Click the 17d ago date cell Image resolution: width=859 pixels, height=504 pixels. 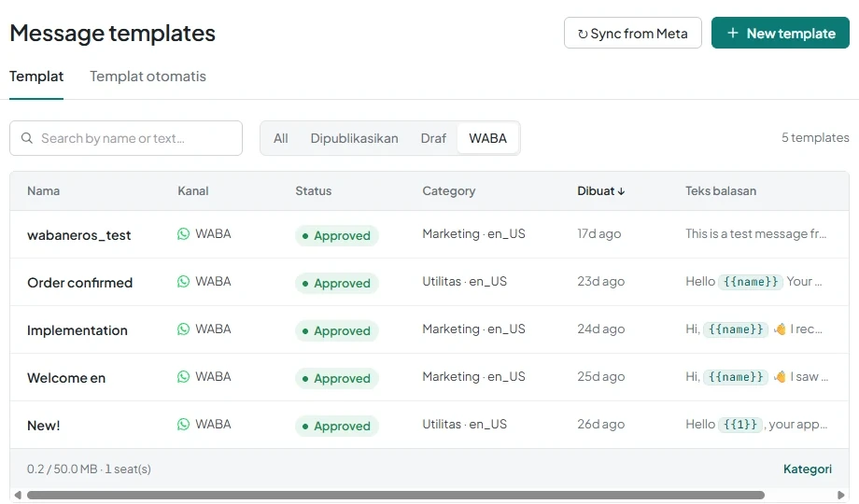pos(598,234)
